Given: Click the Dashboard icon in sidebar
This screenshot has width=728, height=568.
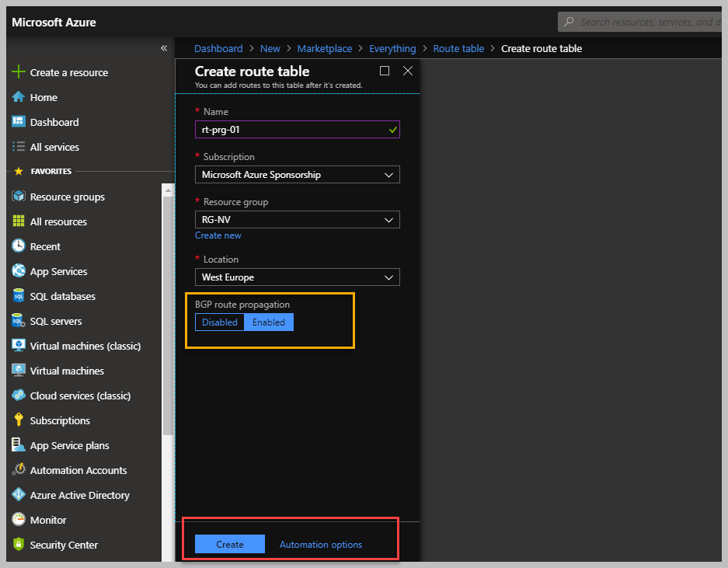Looking at the screenshot, I should [x=18, y=122].
